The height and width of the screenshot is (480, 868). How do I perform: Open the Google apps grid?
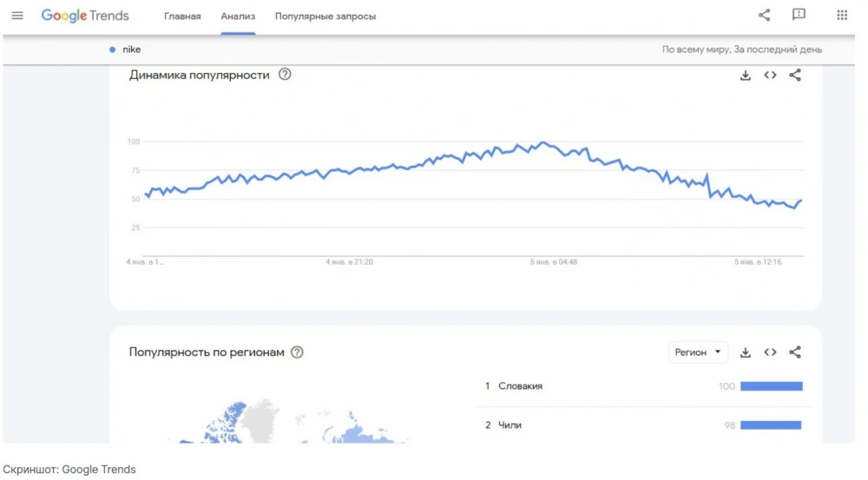click(841, 15)
